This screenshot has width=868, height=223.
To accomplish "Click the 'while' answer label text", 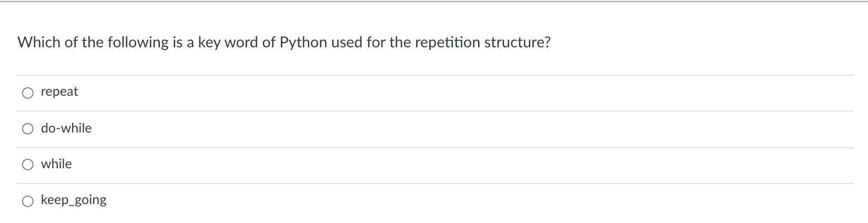I will click(56, 164).
